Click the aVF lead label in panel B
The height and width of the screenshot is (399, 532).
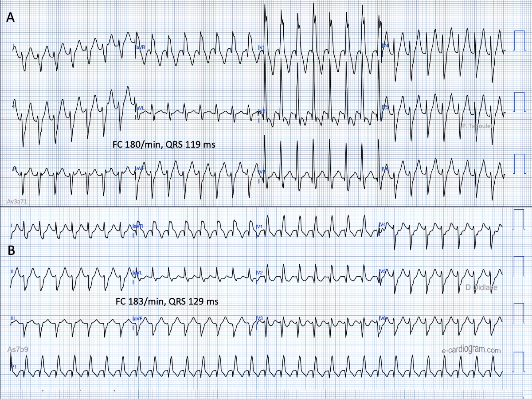click(138, 318)
